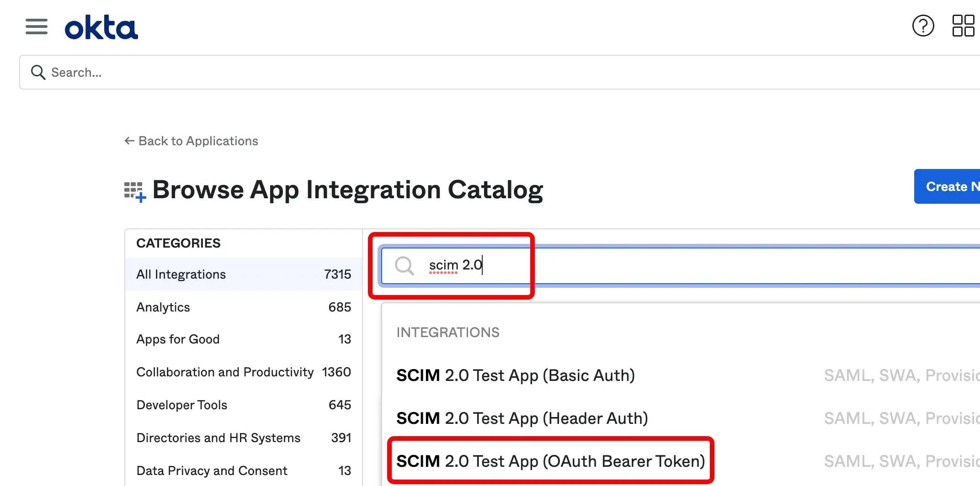The image size is (980, 486).
Task: Click the 645 count for Developer Tools
Action: [340, 405]
